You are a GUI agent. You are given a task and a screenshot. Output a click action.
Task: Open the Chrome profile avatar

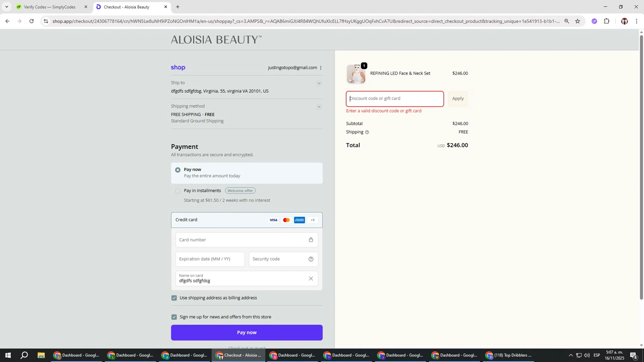click(x=624, y=21)
